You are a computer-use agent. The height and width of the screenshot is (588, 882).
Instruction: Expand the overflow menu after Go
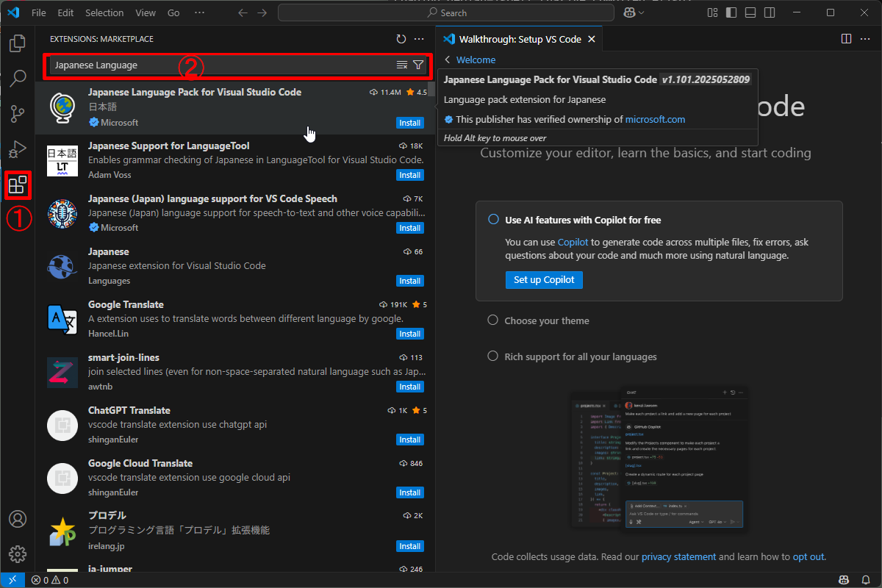(199, 12)
